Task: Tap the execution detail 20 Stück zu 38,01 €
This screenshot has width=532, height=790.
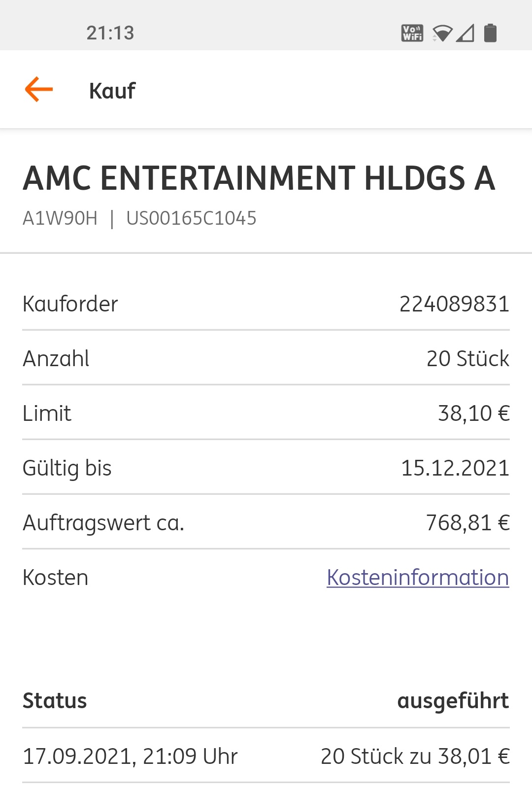Action: pyautogui.click(x=415, y=756)
